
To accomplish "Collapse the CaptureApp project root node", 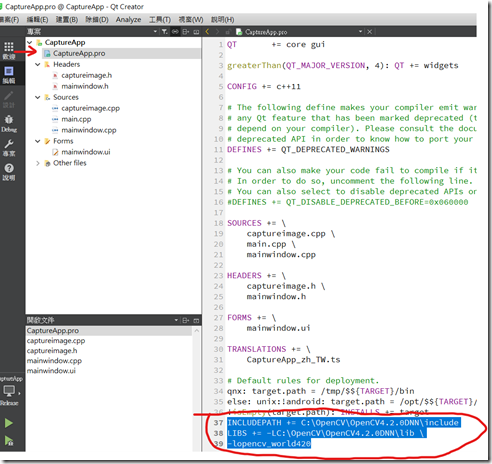I will [30, 42].
